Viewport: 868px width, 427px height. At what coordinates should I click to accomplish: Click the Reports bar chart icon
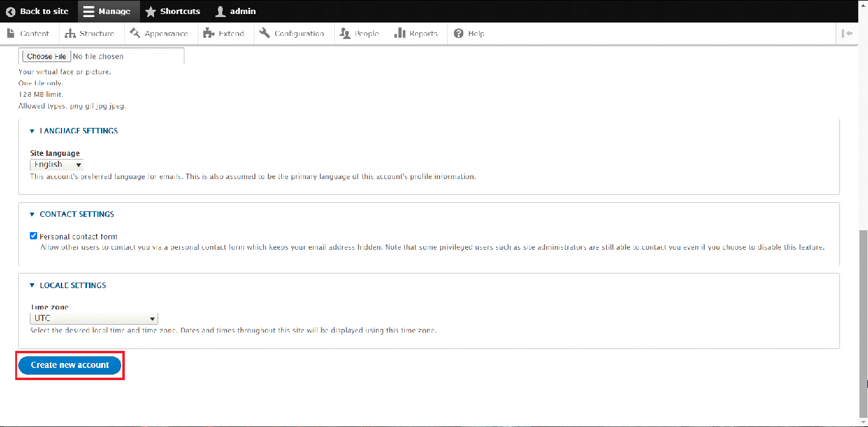[399, 34]
